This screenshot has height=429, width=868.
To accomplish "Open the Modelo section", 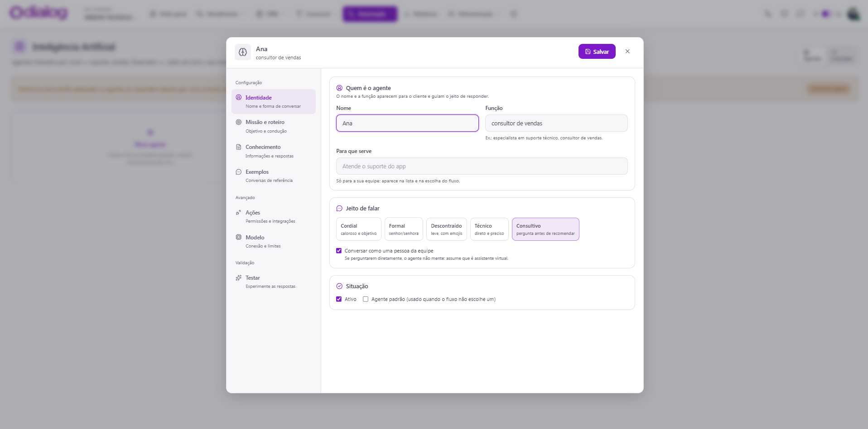I will [x=274, y=241].
